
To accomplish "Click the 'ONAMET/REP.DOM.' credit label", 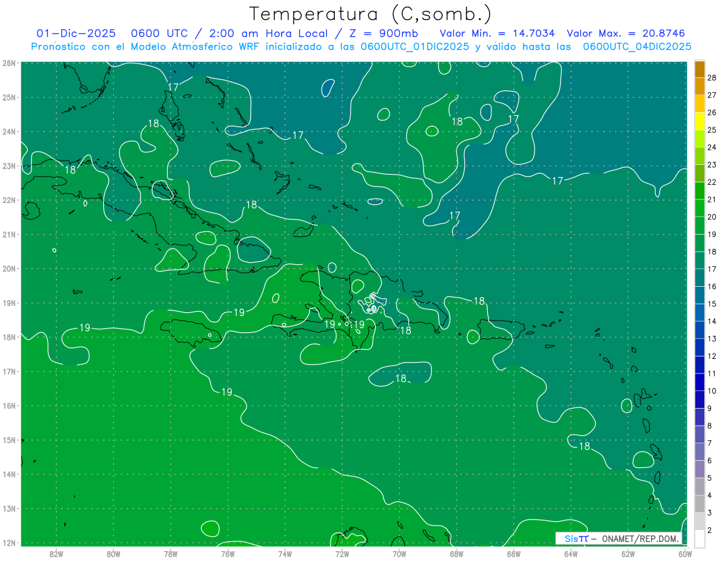I will 639,538.
